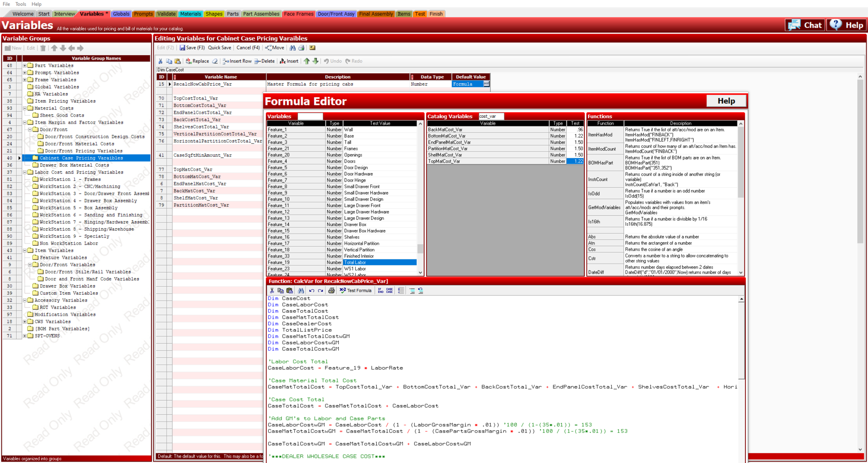Click the printer icon in the formula toolbar
Image resolution: width=868 pixels, height=463 pixels.
click(331, 290)
